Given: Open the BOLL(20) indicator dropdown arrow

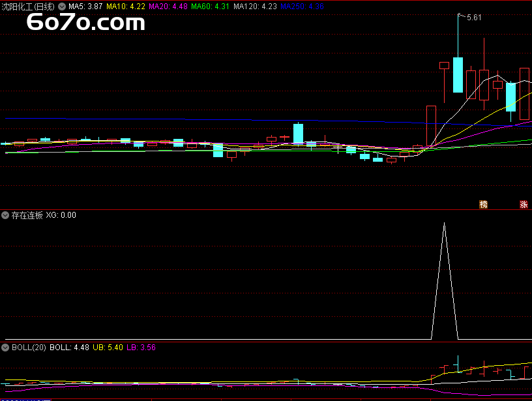Looking at the screenshot, I should 5,348.
